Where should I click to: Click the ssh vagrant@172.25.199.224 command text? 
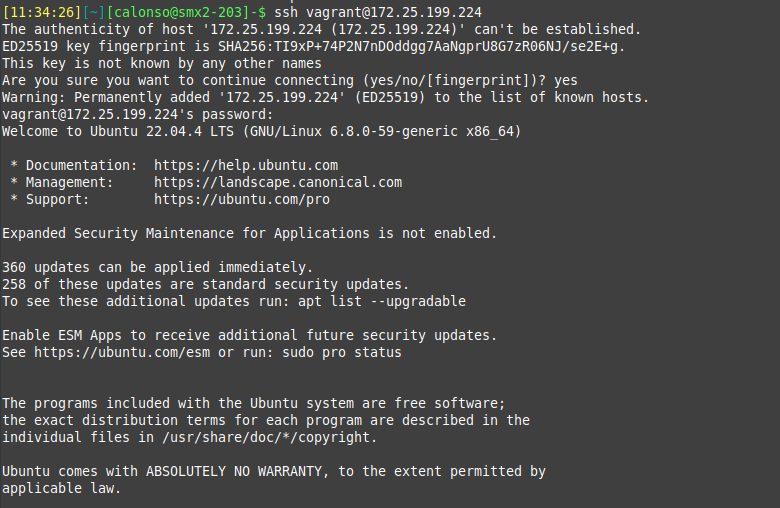pyautogui.click(x=378, y=12)
